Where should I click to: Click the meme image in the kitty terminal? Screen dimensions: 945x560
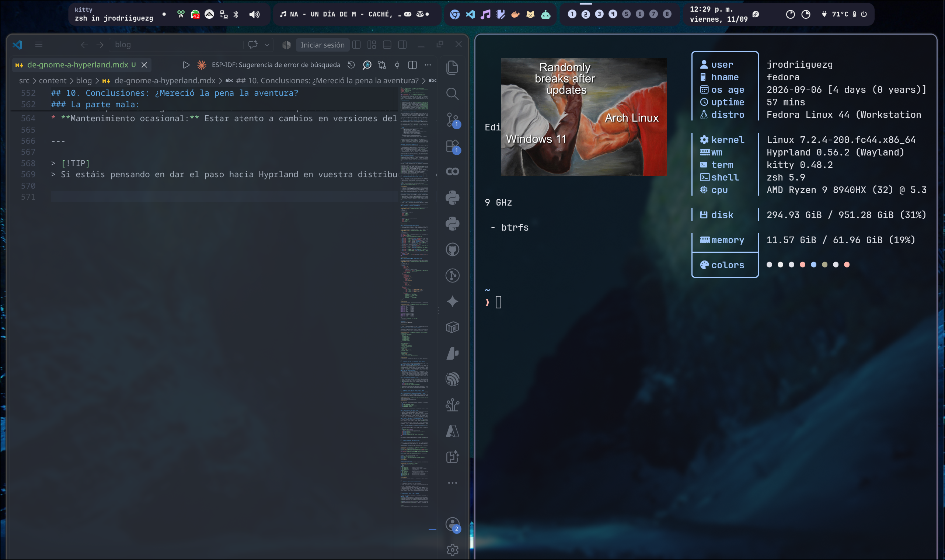[x=584, y=116]
